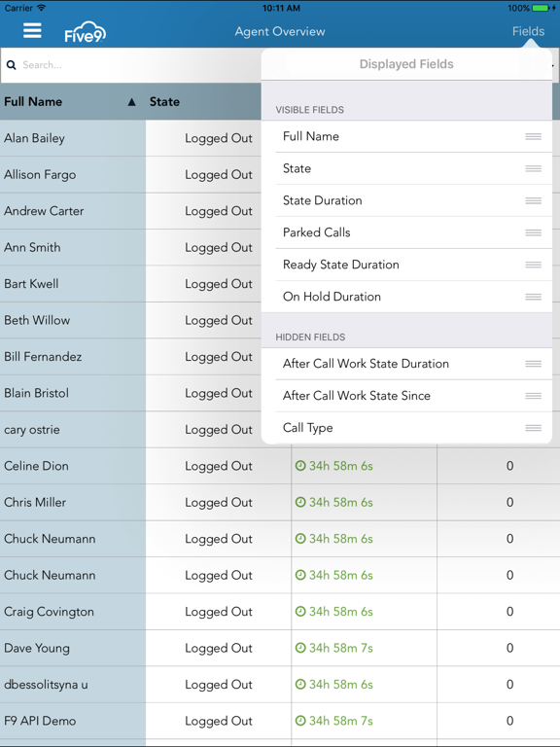Click the search magnifier icon
Screen dimensions: 560x747
tap(11, 65)
